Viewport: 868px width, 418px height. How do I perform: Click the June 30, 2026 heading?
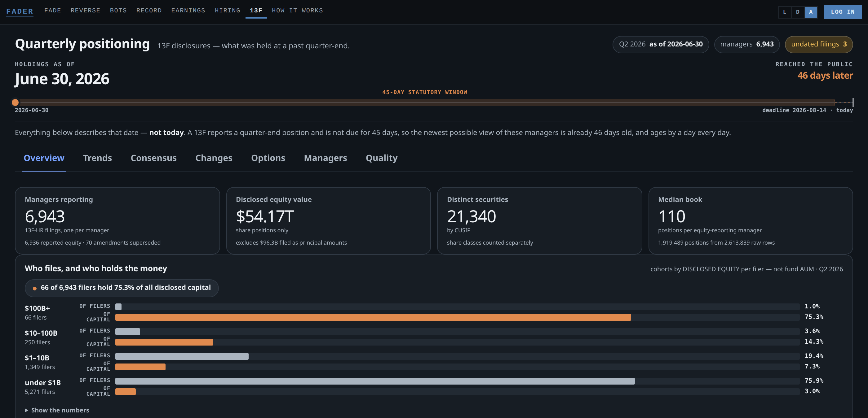click(62, 79)
